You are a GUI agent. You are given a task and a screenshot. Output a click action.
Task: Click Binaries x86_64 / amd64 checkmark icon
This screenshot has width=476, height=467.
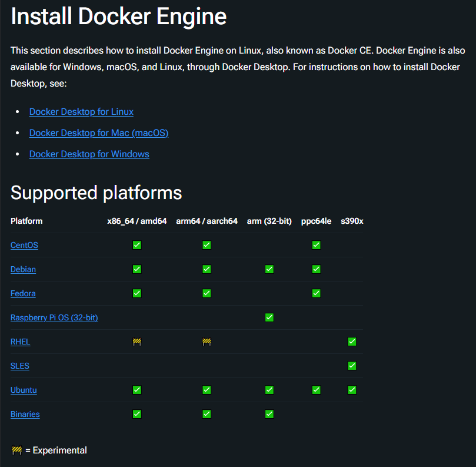tap(137, 414)
